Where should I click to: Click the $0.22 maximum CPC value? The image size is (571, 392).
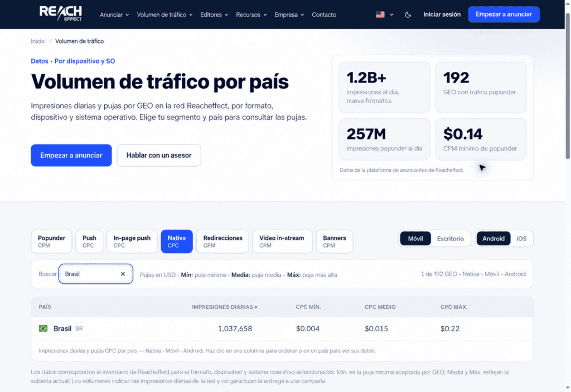click(x=450, y=328)
